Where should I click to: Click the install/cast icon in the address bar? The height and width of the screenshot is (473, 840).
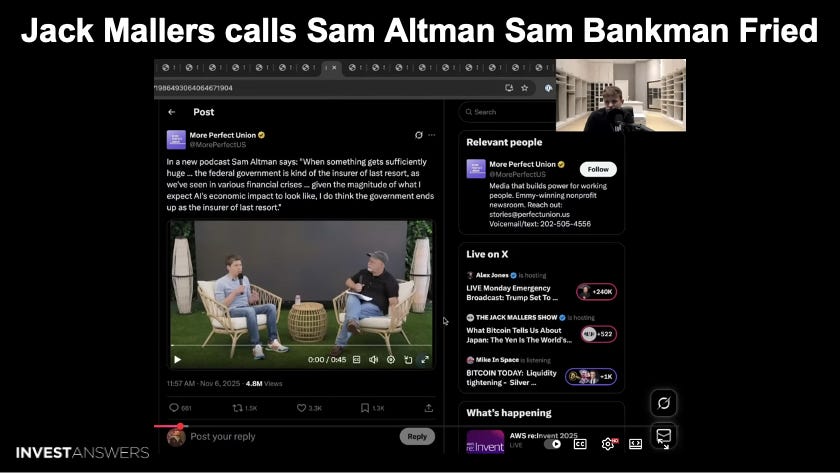click(x=509, y=88)
